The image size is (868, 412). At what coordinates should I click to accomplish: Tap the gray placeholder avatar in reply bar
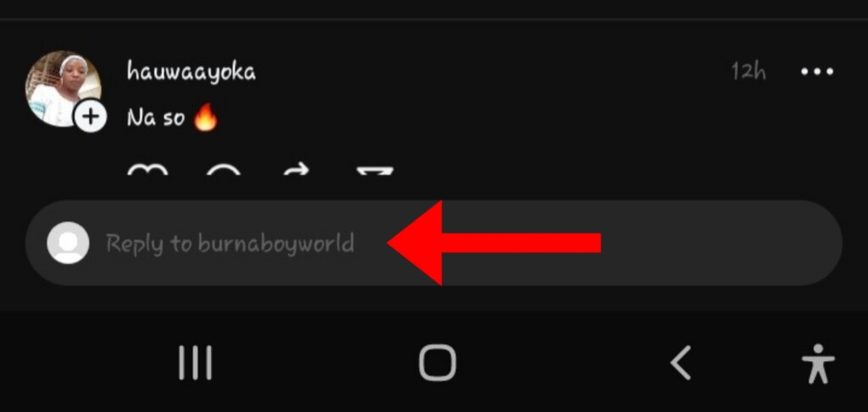point(68,242)
